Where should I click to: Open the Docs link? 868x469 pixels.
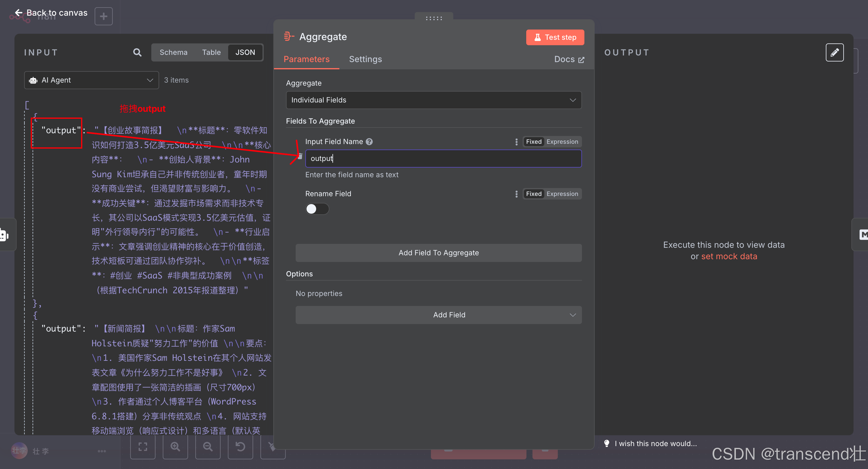click(x=569, y=59)
